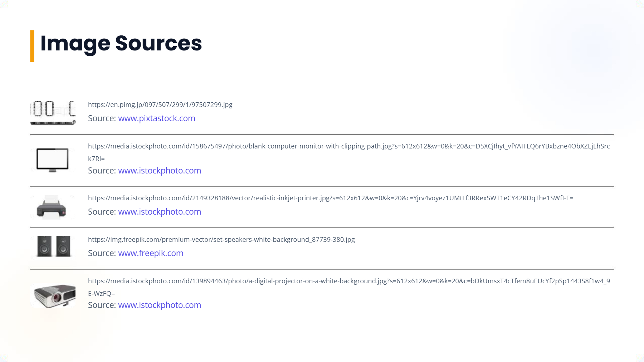Viewport: 644px width, 362px height.
Task: Select the computer monitor thumbnail
Action: (53, 160)
